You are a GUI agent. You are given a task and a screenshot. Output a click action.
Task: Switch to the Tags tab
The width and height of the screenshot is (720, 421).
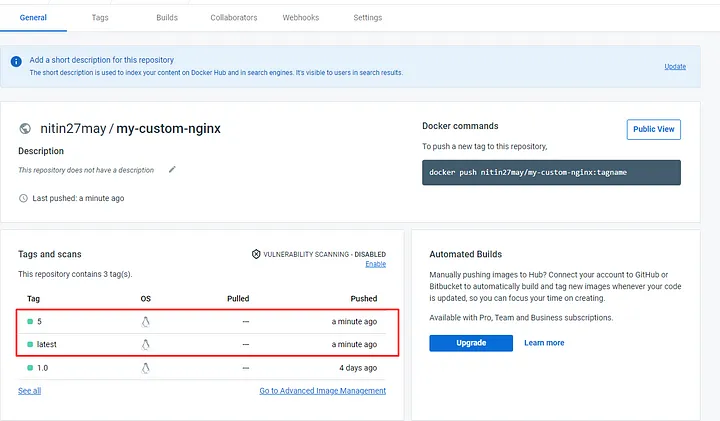[100, 17]
